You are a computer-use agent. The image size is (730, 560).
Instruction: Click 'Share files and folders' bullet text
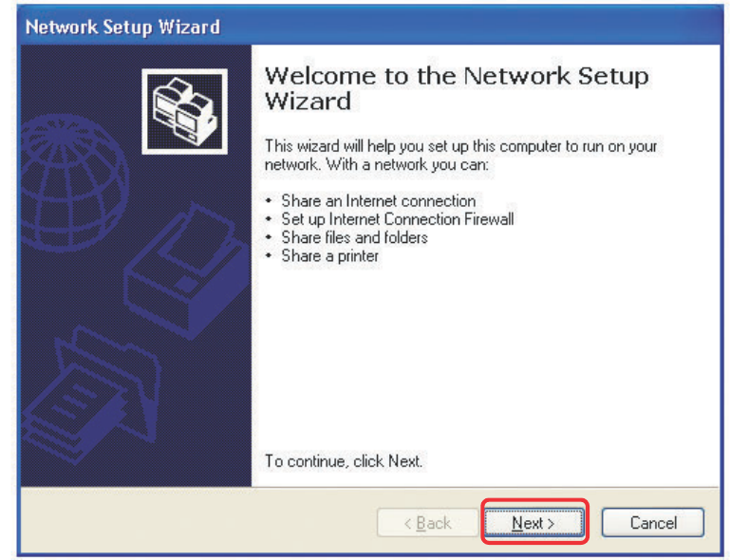[x=353, y=237]
